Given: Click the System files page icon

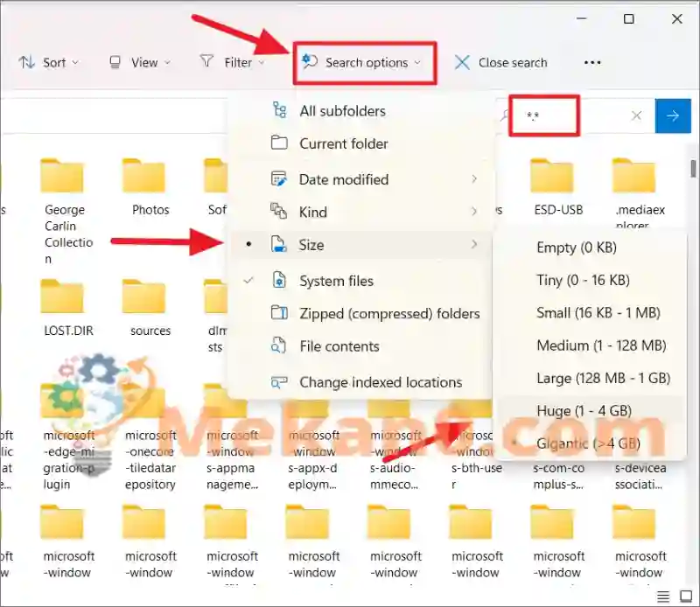Looking at the screenshot, I should pyautogui.click(x=279, y=280).
